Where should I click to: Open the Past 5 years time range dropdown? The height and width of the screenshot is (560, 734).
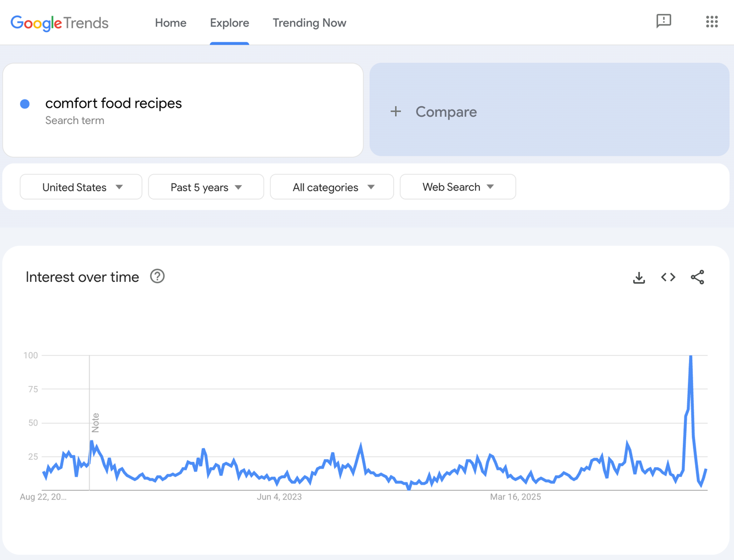pyautogui.click(x=206, y=187)
